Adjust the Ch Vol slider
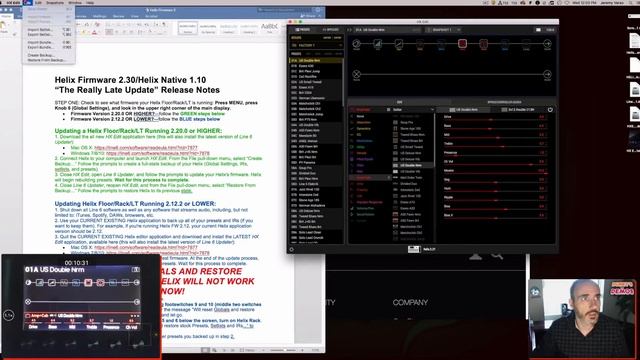Screen dimensions: 640x360 click(x=495, y=164)
